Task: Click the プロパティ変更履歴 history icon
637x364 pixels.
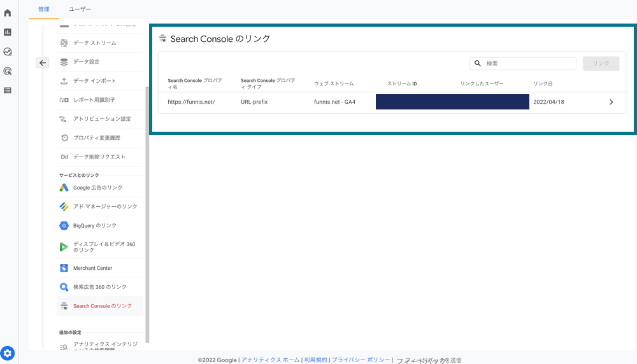Action: click(64, 137)
